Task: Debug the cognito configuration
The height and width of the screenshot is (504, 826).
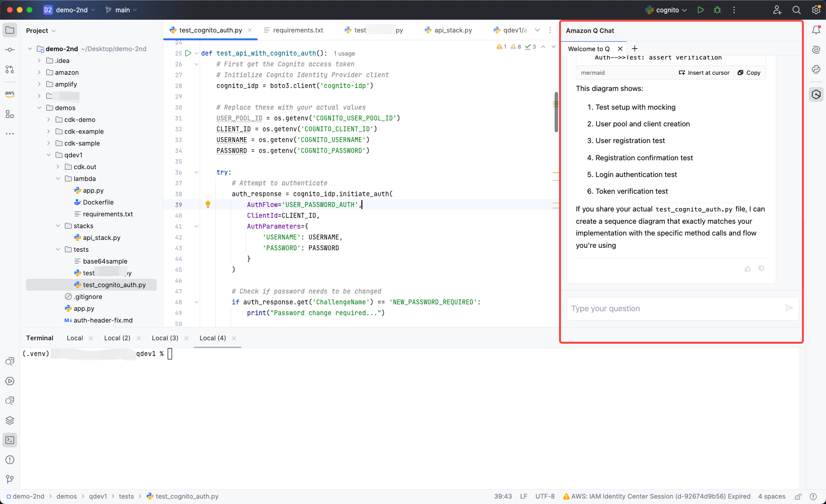Action: 717,10
